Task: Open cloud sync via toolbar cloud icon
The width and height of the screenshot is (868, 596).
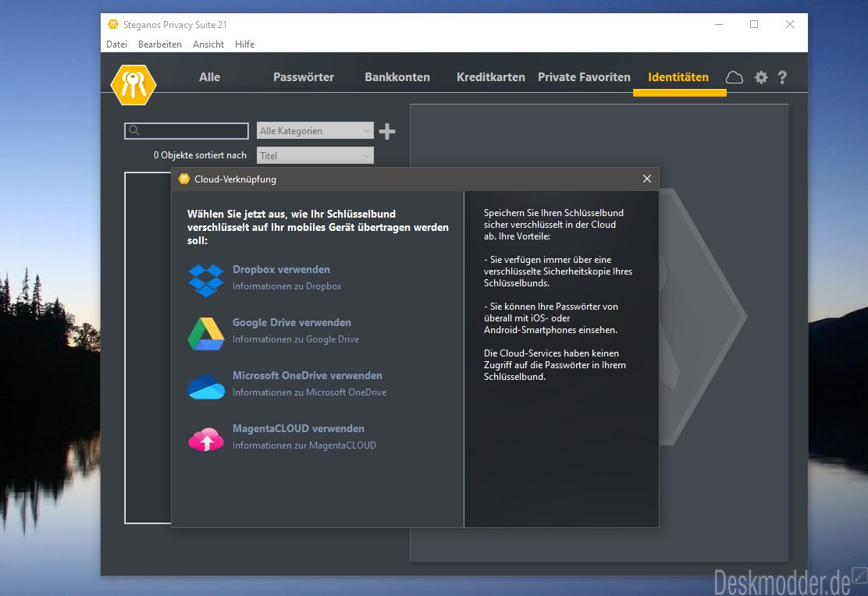Action: (735, 77)
